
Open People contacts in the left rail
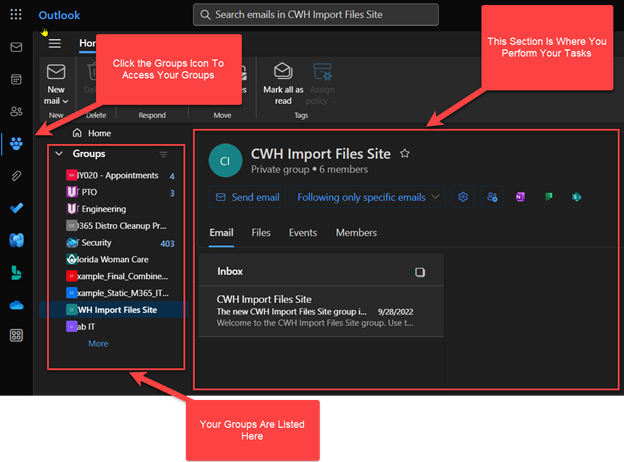[16, 111]
